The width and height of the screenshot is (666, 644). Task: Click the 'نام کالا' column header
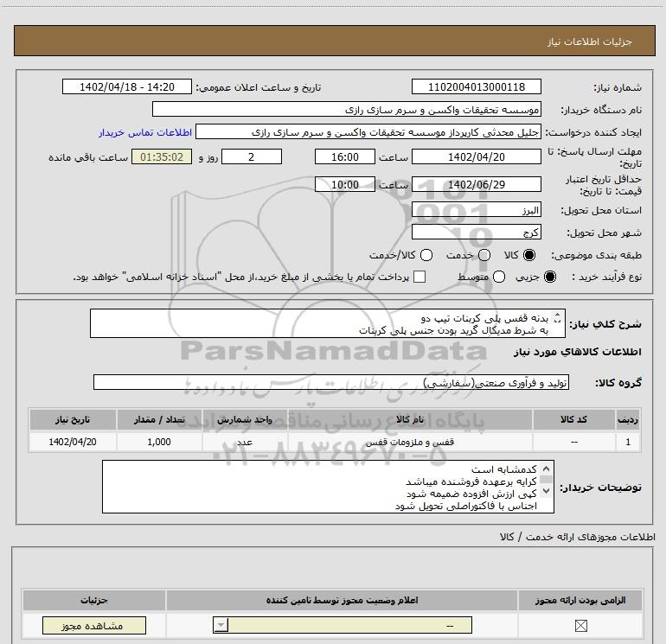(x=410, y=420)
